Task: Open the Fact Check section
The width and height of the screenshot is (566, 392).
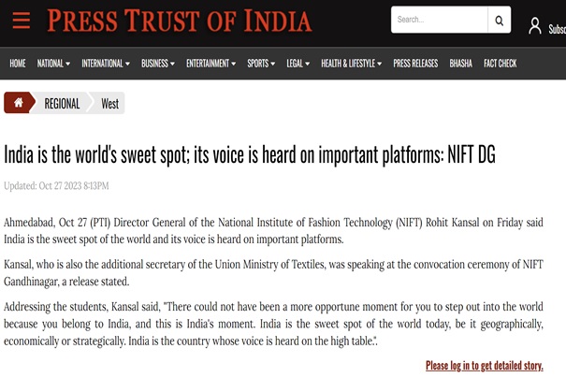Action: (500, 64)
